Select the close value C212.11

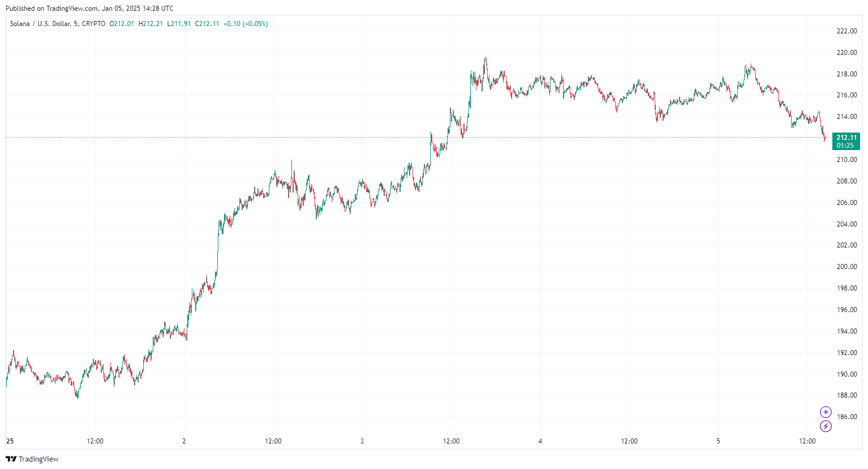[x=207, y=24]
